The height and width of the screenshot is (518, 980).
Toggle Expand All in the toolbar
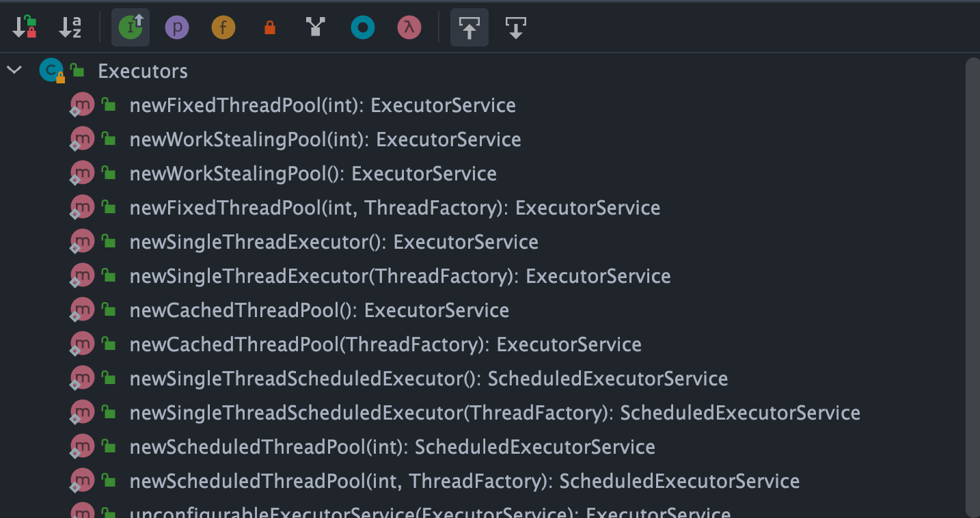[469, 27]
